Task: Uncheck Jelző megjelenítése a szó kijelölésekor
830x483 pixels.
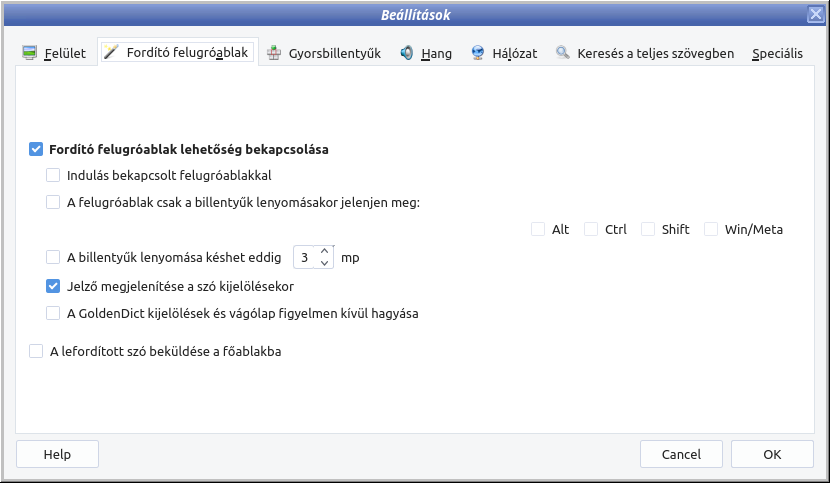Action: 54,285
